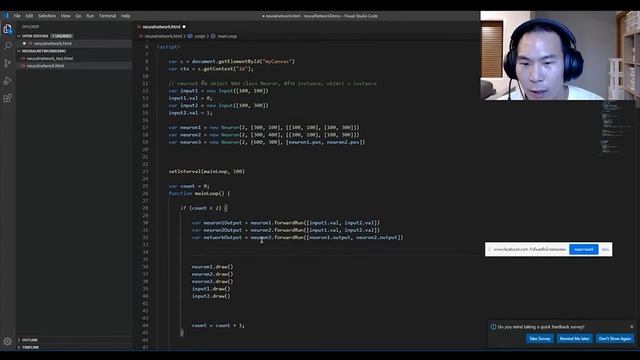The height and width of the screenshot is (360, 640).
Task: Open the Manage gear at the activity bar bottom
Action: pyautogui.click(x=7, y=341)
